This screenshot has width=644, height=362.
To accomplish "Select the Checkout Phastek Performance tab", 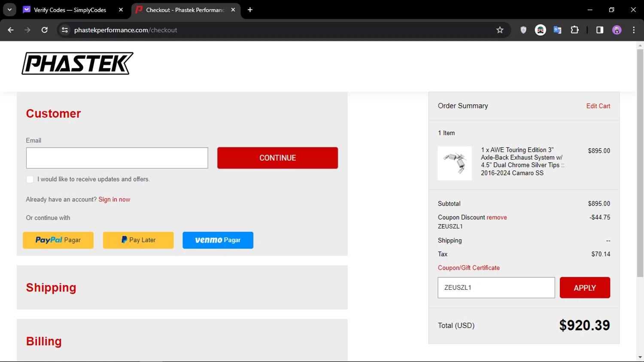I will [x=185, y=10].
